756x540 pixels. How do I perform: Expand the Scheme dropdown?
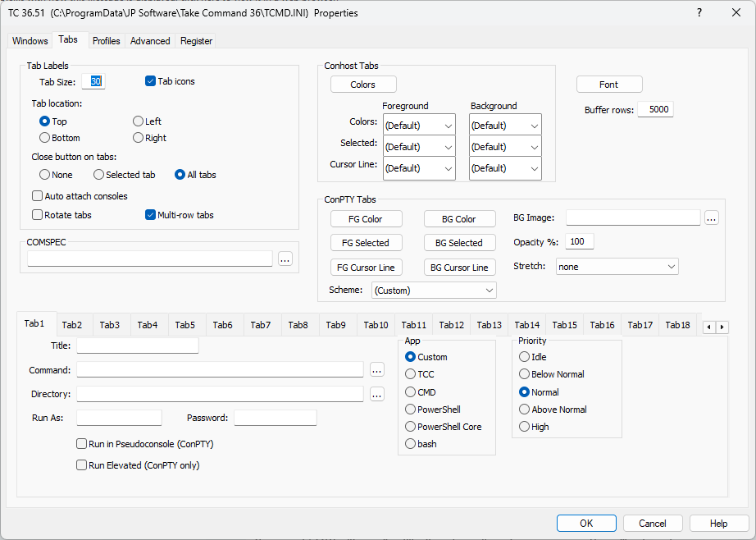point(434,291)
